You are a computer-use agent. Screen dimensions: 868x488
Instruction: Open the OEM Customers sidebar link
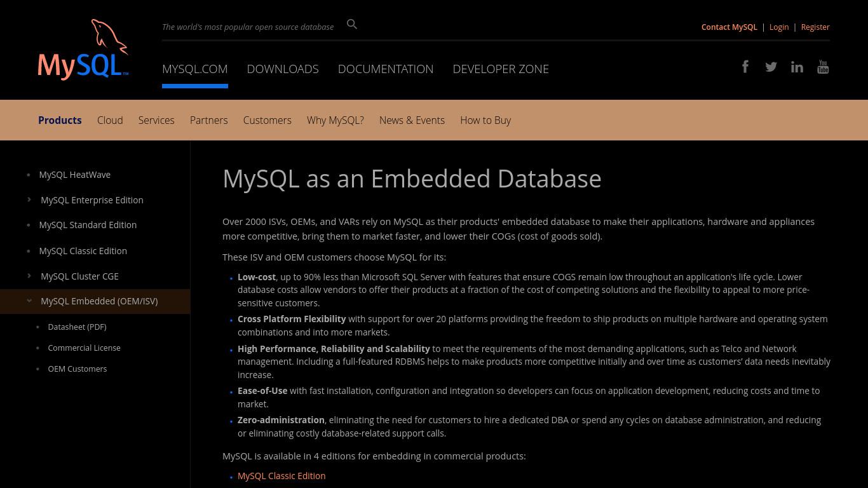pos(77,369)
